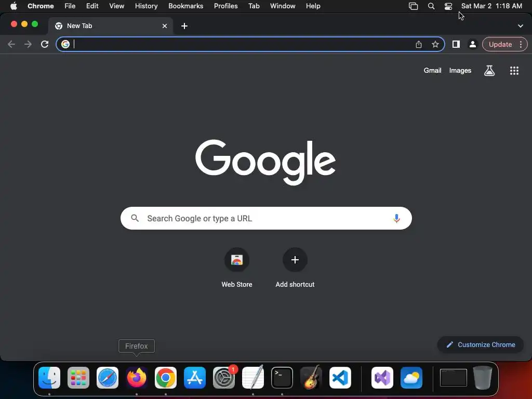This screenshot has width=532, height=399.
Task: Click the forward navigation arrow
Action: pyautogui.click(x=28, y=44)
